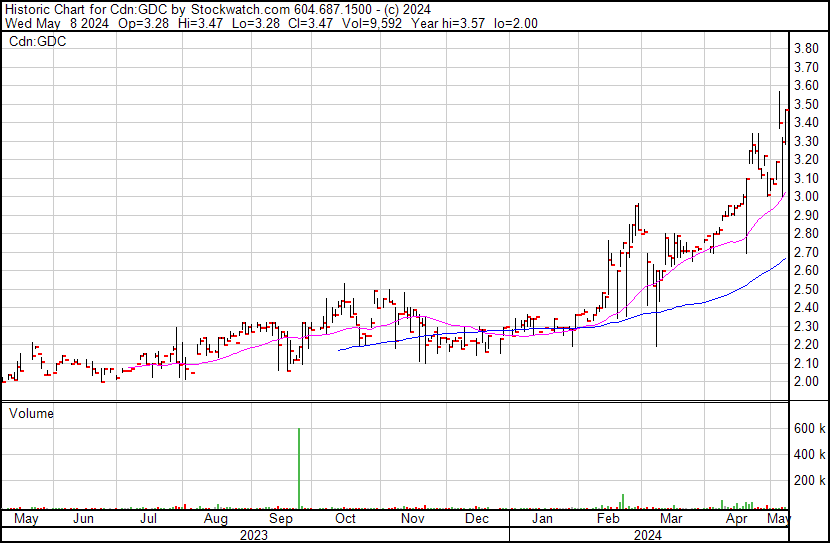The height and width of the screenshot is (543, 830).
Task: Select the 2.50 price axis label
Action: (x=807, y=289)
